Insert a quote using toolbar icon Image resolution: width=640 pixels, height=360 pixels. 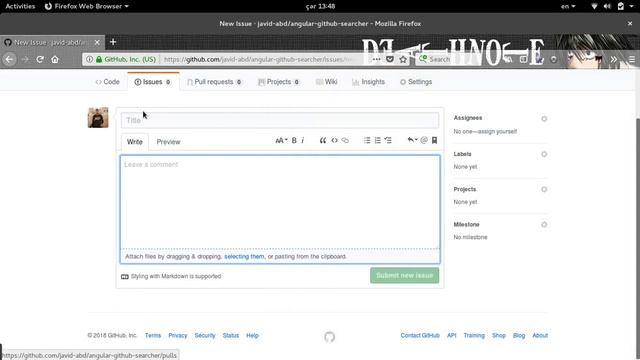(x=323, y=140)
